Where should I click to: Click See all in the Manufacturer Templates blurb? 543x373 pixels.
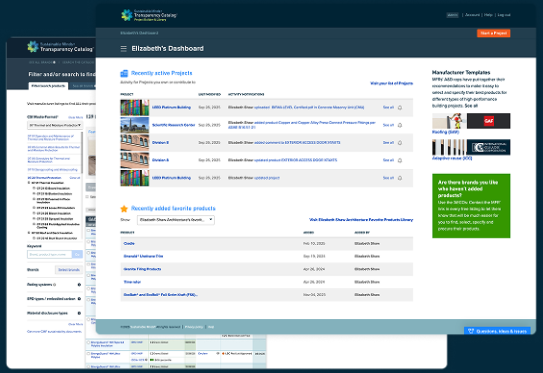pos(471,106)
